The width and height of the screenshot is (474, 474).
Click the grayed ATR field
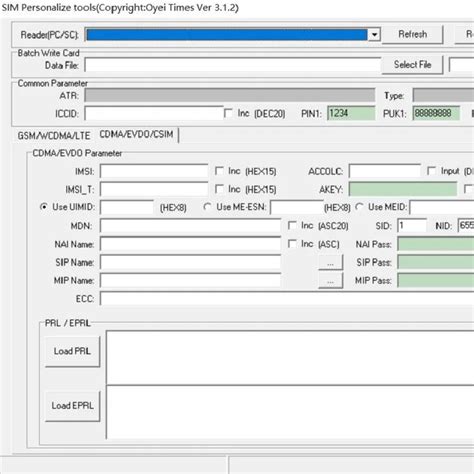point(230,95)
